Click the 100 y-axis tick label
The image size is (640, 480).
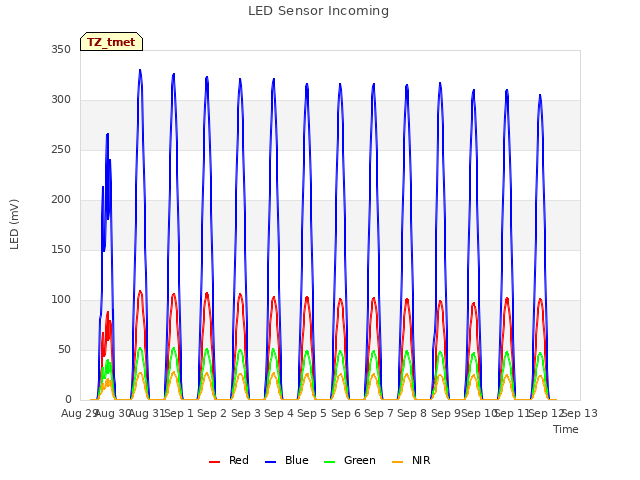61,300
